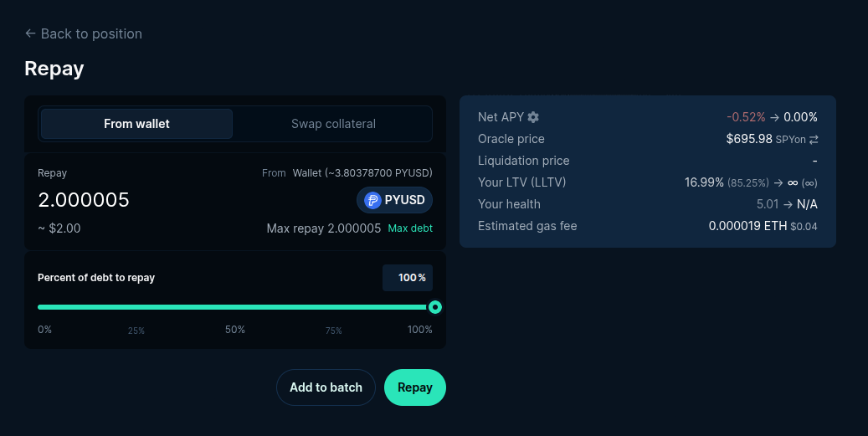Click the 100% percent input box

(408, 278)
